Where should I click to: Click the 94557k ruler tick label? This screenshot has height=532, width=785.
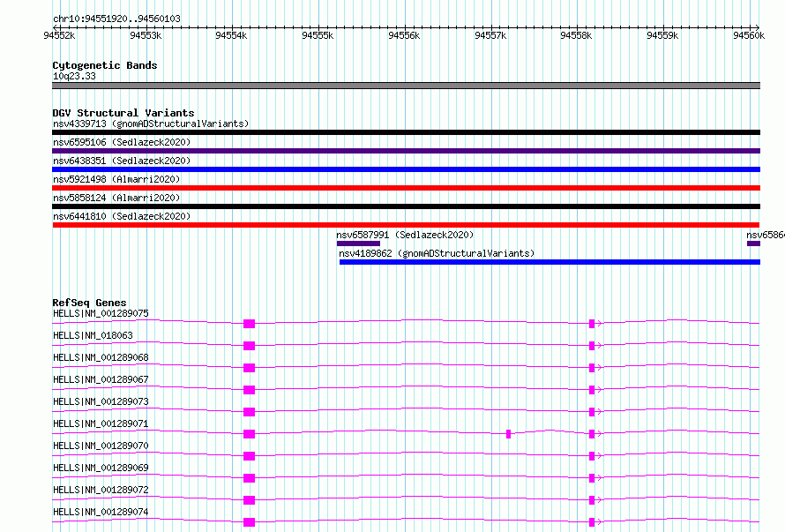point(490,35)
